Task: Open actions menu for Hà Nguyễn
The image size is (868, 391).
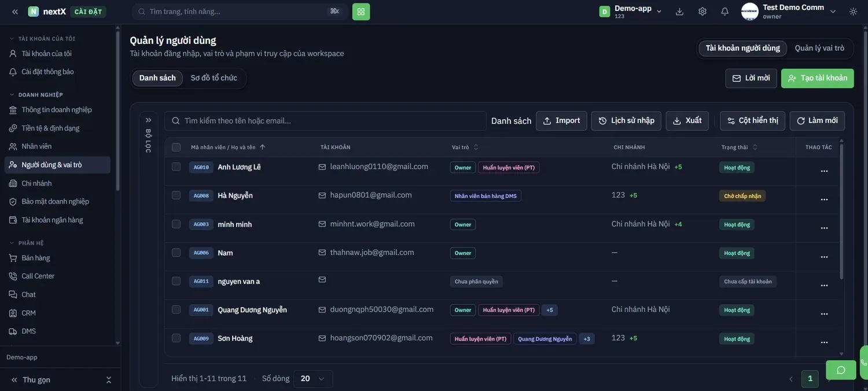Action: point(824,199)
